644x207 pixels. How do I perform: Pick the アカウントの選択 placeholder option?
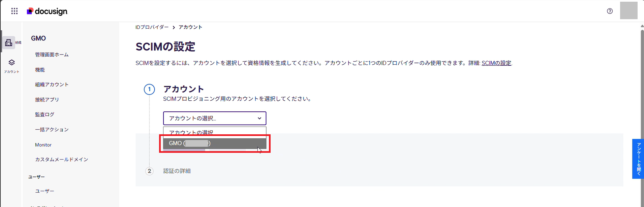[x=215, y=132]
